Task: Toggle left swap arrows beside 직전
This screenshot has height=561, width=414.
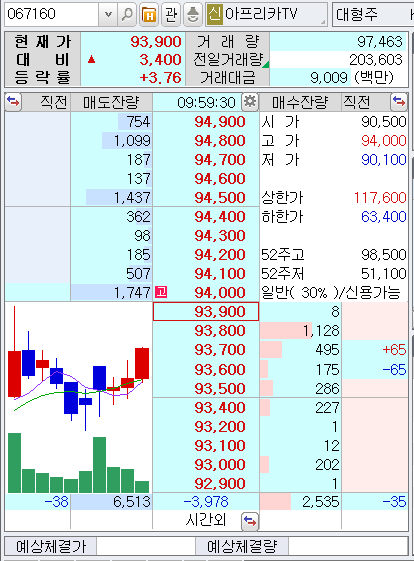Action: click(13, 102)
